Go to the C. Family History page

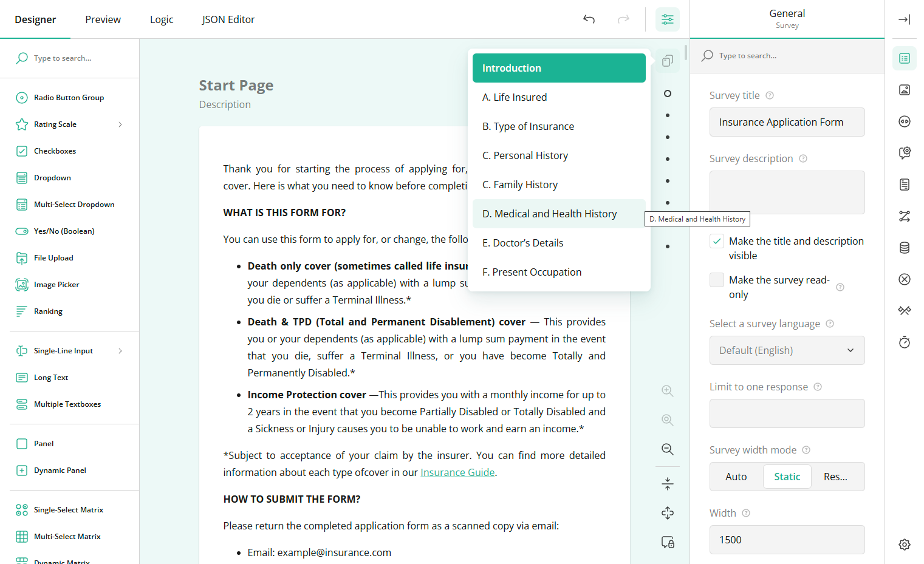[x=559, y=185]
